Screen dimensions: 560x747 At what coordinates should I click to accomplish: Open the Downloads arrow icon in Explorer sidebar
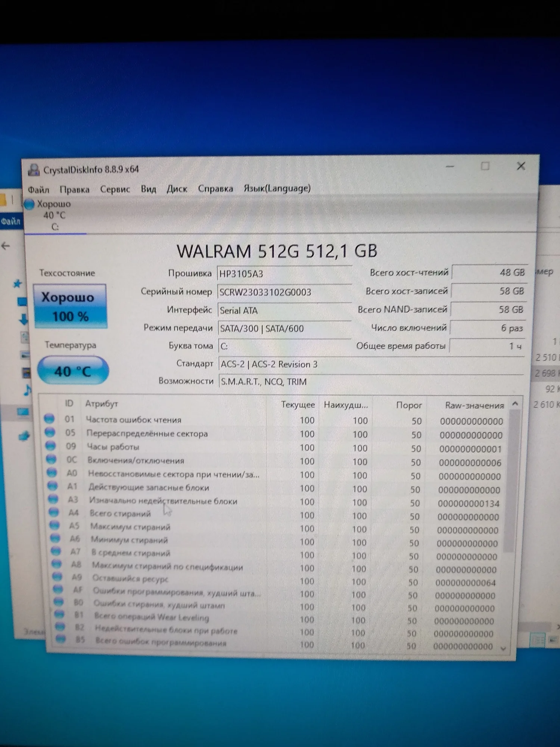[x=23, y=319]
